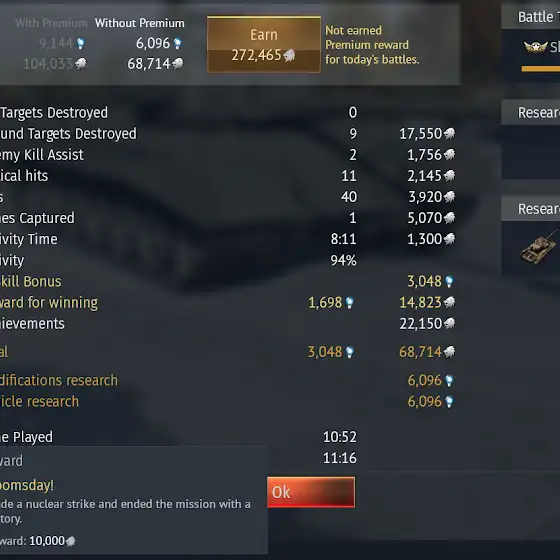Click the bulb icon next to Reward for winning 1,698

[350, 303]
